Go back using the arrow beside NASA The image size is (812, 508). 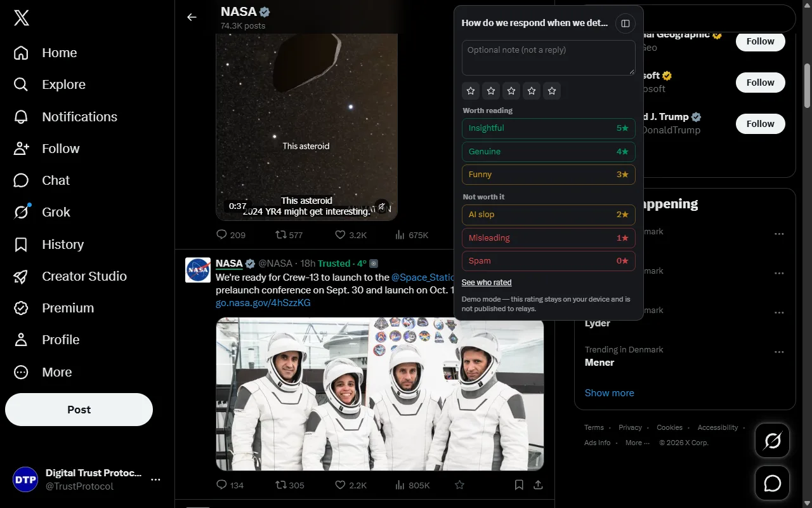(x=192, y=17)
